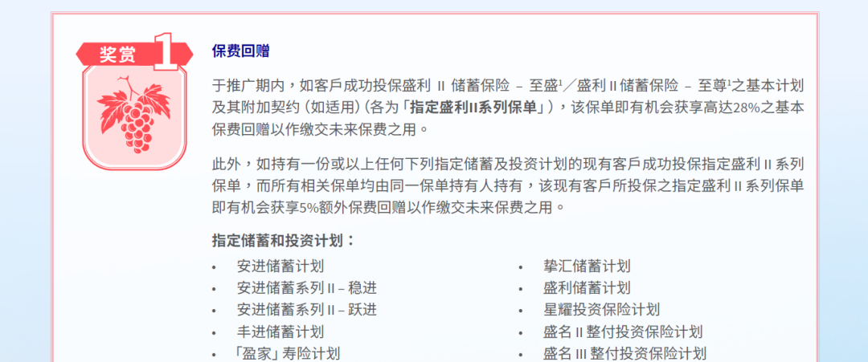
Task: Click the 指定储蓄和投资计划 subheading
Action: [284, 240]
